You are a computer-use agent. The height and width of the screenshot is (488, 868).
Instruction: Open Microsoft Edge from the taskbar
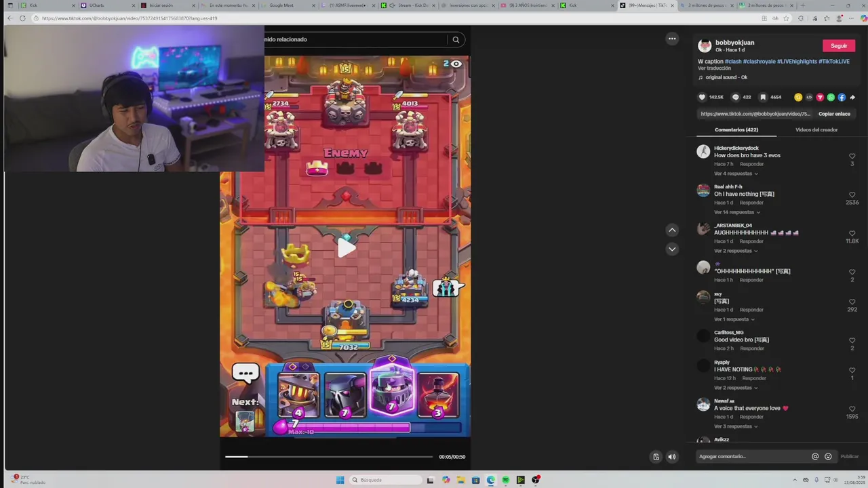pyautogui.click(x=490, y=480)
